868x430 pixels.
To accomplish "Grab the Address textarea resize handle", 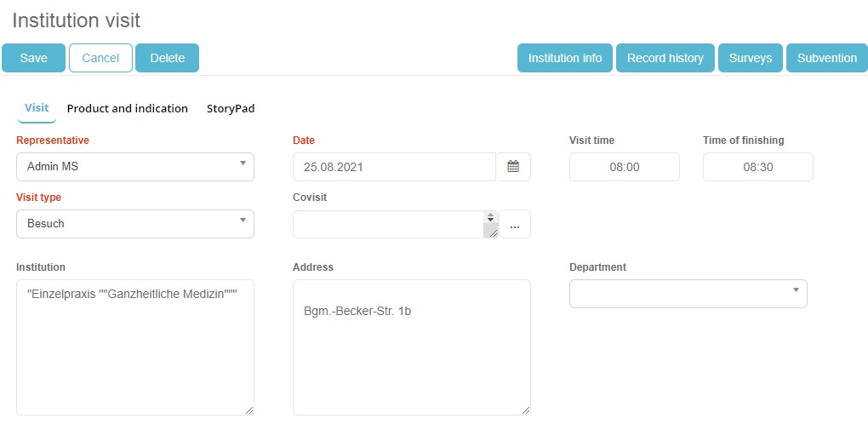I will 525,410.
